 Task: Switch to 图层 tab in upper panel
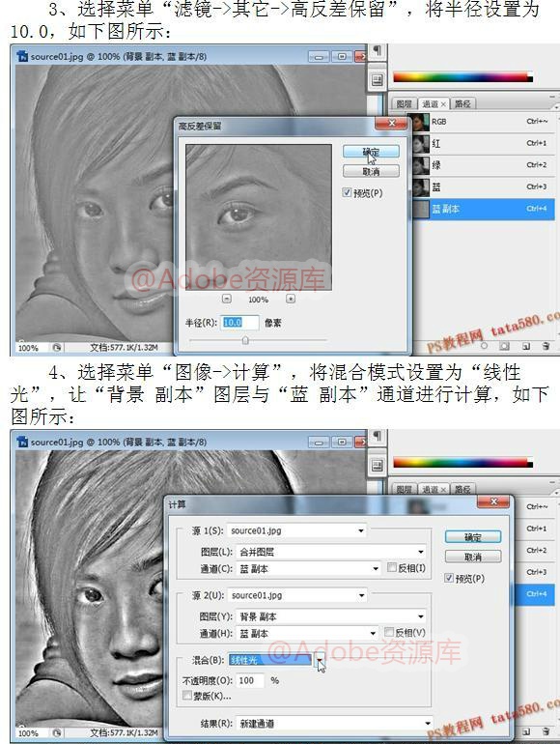tap(404, 104)
